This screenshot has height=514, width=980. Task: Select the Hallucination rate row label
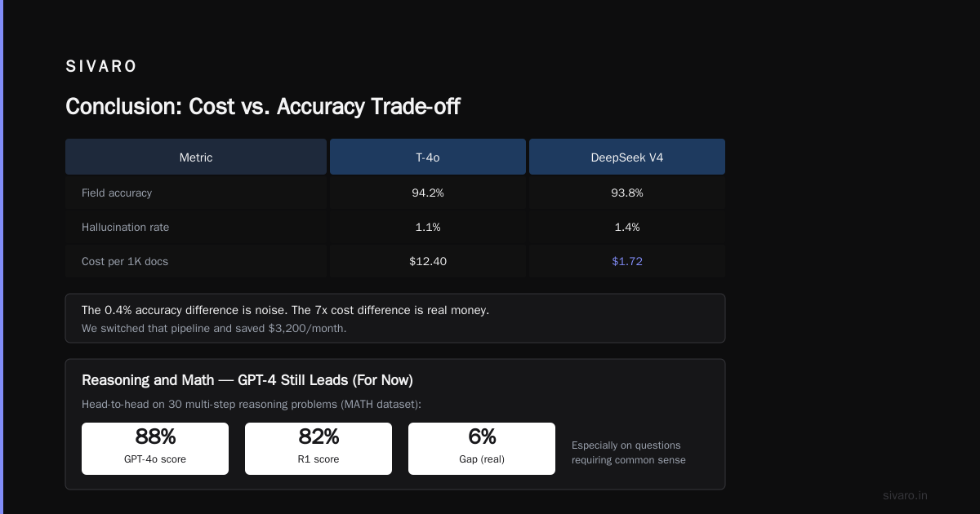pyautogui.click(x=126, y=228)
